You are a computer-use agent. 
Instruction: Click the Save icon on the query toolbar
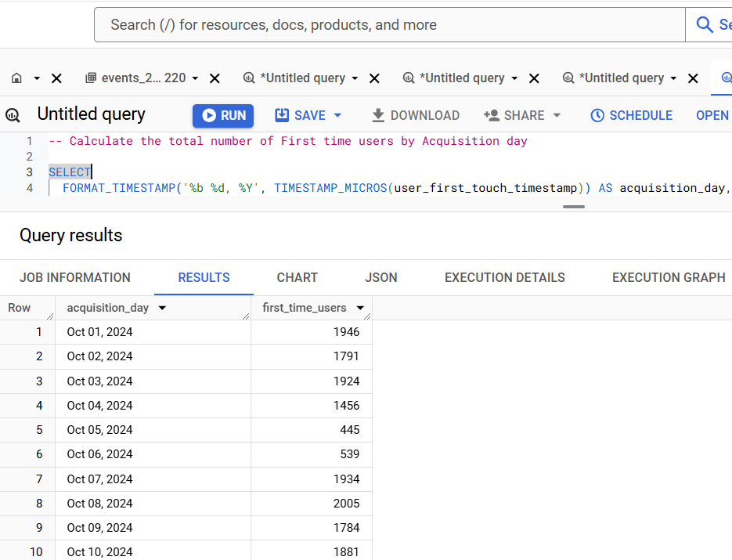(282, 115)
